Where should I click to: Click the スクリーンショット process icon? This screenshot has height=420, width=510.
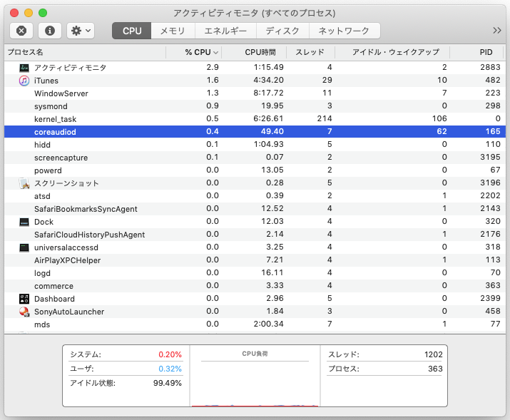click(24, 183)
